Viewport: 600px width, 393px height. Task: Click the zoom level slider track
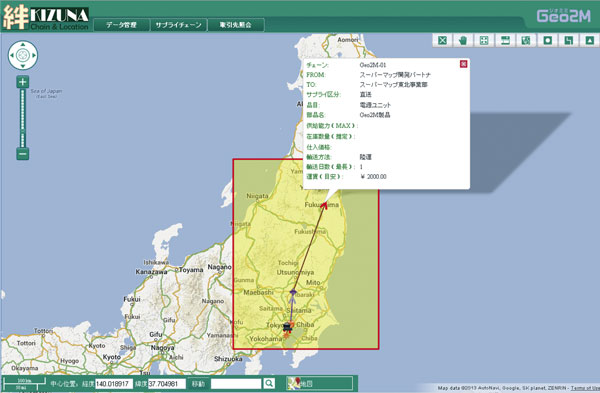(x=23, y=118)
